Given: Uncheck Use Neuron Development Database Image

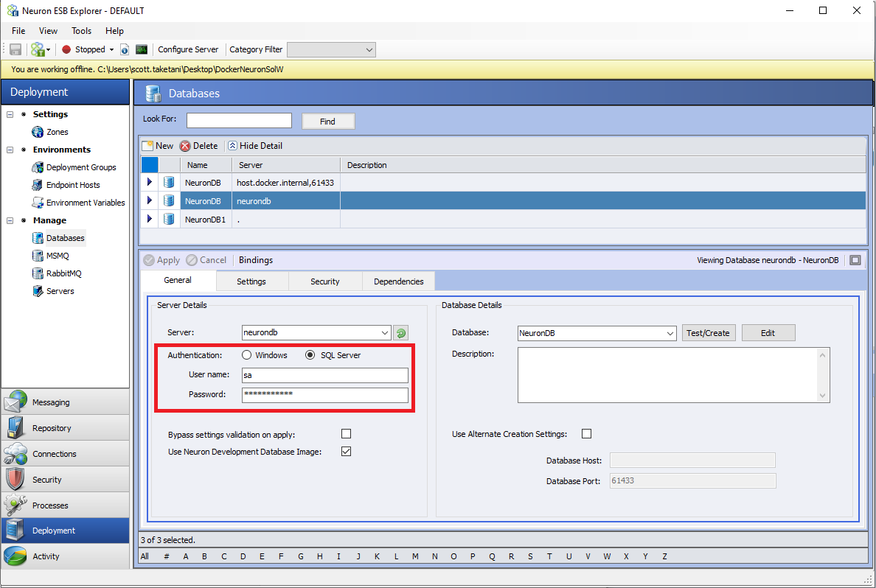Looking at the screenshot, I should point(347,451).
